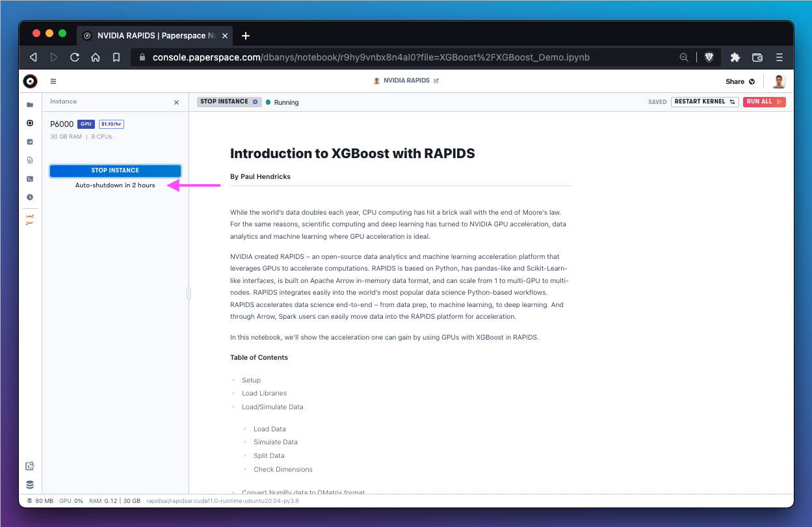This screenshot has height=527, width=812.
Task: Go to the browser home page
Action: pyautogui.click(x=96, y=57)
